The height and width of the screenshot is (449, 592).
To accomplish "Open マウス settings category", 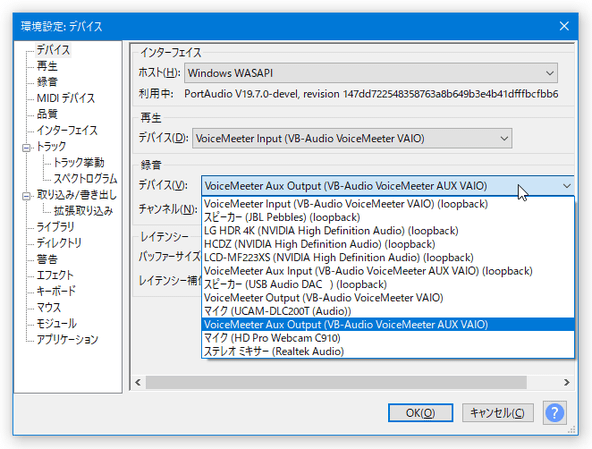I will (48, 307).
